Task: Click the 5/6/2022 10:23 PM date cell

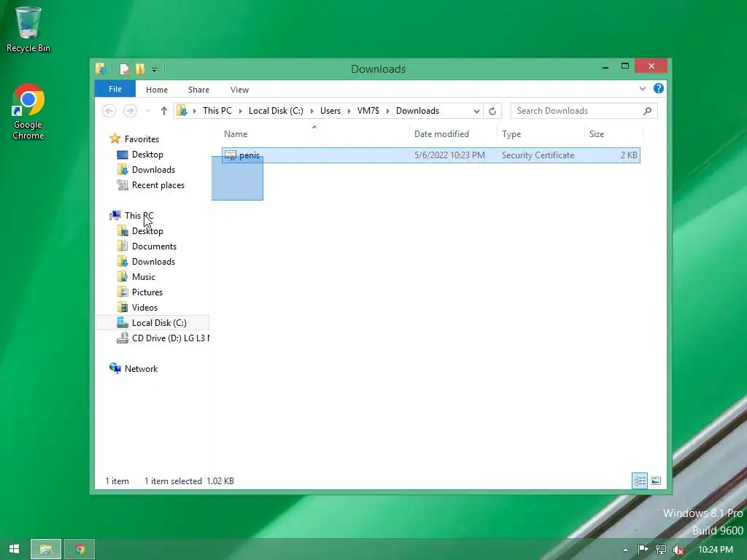Action: 449,155
